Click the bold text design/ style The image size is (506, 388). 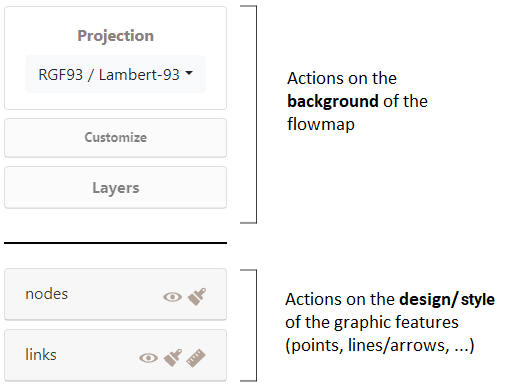447,299
